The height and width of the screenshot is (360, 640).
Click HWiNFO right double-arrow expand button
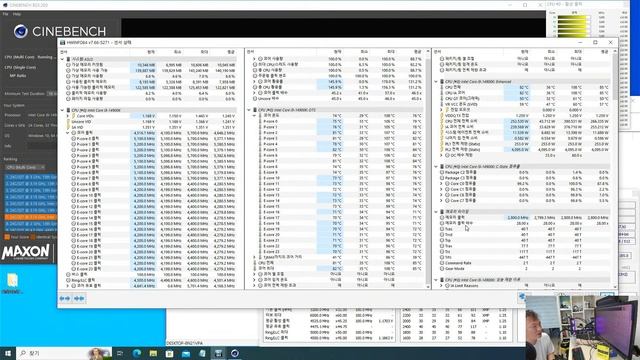79,298
